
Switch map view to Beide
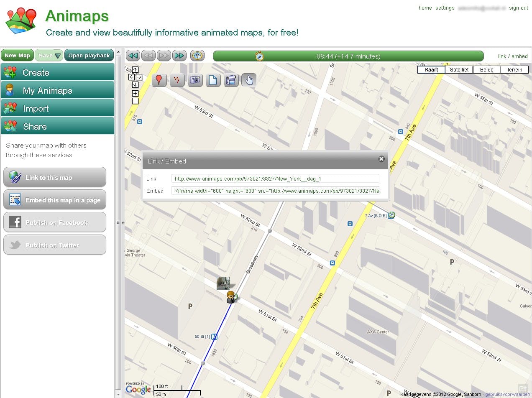(x=487, y=70)
